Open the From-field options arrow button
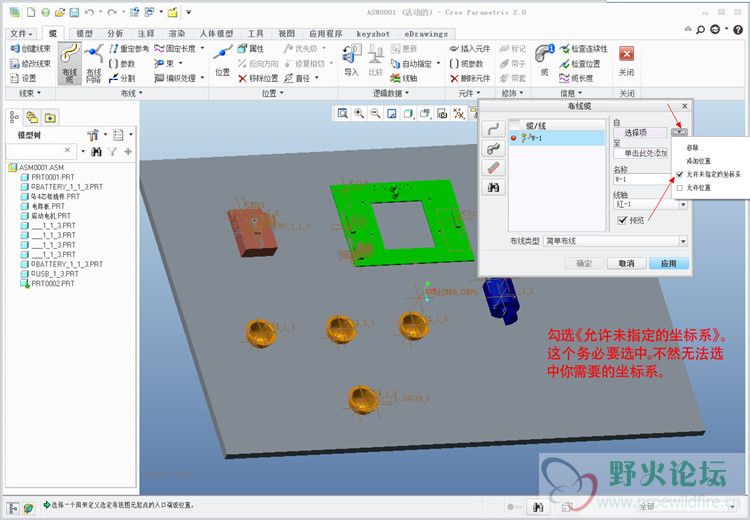Screen dimensions: 750x520 click(x=680, y=132)
